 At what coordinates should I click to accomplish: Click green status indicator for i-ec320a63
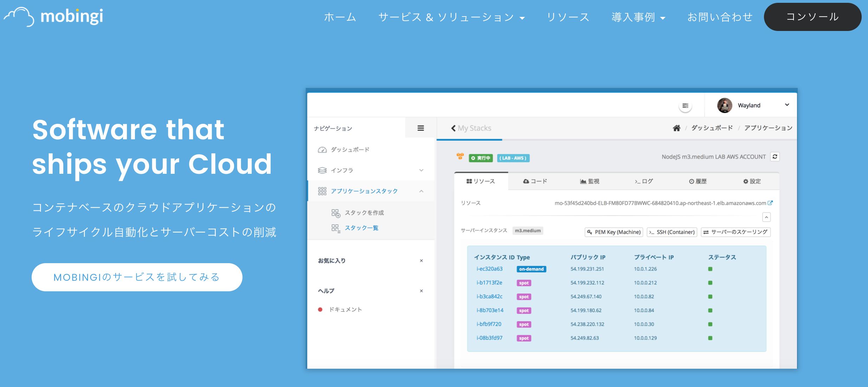[x=710, y=269]
